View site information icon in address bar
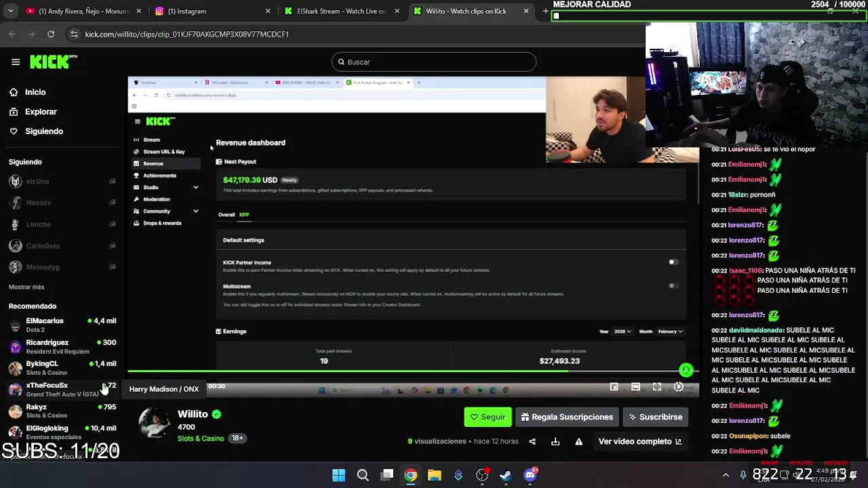 click(74, 34)
